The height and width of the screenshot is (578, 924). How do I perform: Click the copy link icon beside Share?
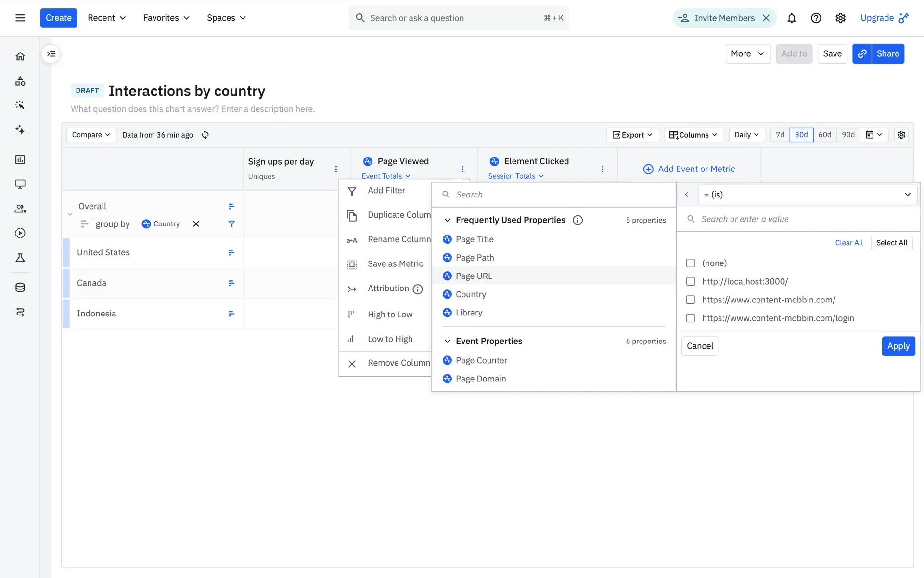[862, 54]
